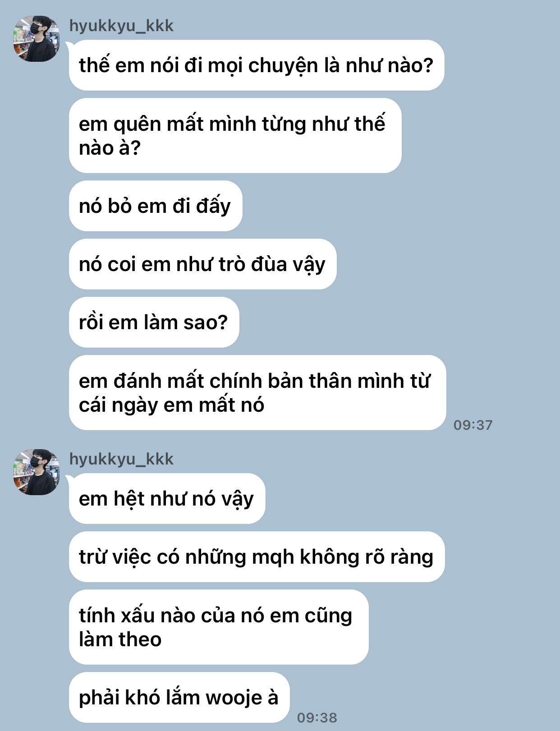Click the 09:38 timestamp

(317, 717)
